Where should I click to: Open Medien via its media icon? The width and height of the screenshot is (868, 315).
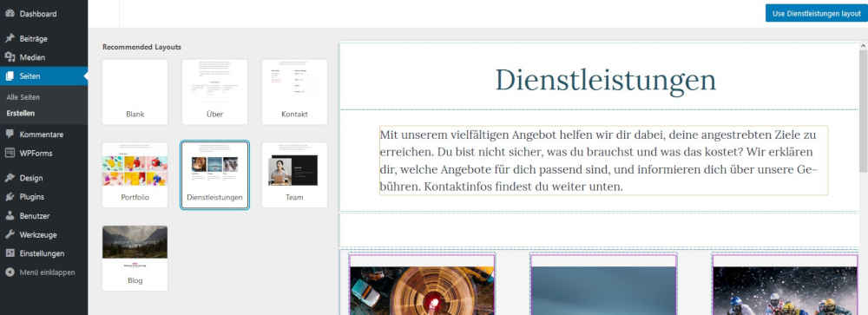point(10,57)
